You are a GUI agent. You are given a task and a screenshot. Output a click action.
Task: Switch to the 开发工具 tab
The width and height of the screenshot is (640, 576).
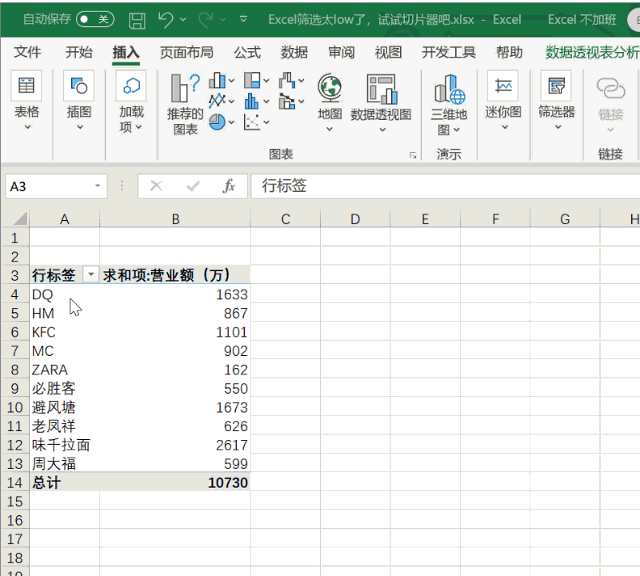(449, 52)
